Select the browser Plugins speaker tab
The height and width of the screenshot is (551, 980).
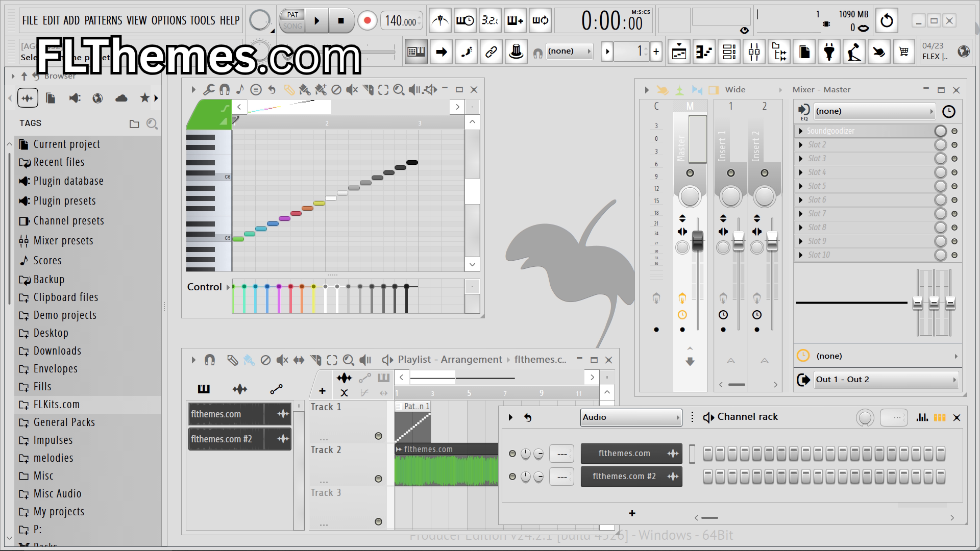pyautogui.click(x=75, y=98)
